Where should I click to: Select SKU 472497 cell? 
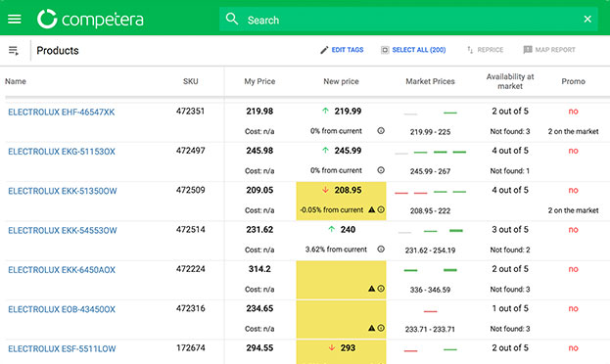click(190, 151)
